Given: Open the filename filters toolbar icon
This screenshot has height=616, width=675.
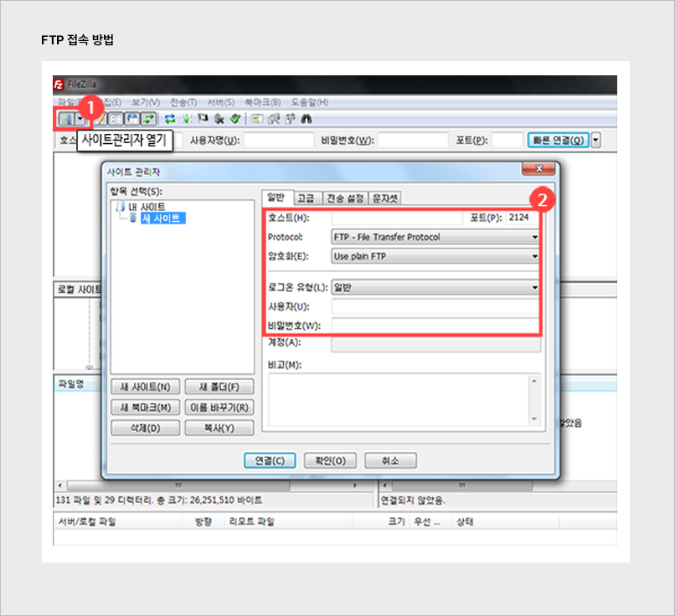Looking at the screenshot, I should (258, 119).
